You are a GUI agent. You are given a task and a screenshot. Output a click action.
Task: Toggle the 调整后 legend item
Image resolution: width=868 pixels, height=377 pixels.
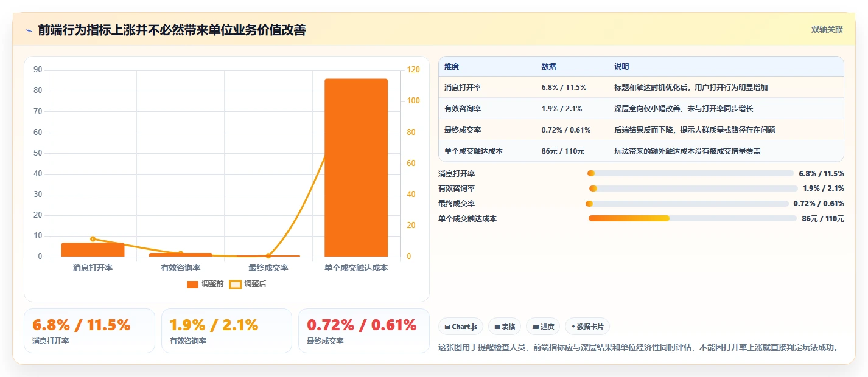248,284
